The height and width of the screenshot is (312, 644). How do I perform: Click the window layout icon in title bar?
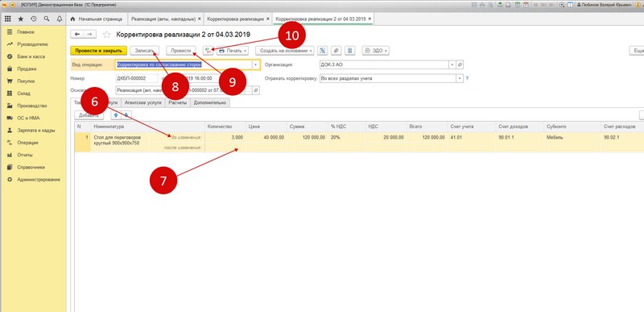click(569, 5)
